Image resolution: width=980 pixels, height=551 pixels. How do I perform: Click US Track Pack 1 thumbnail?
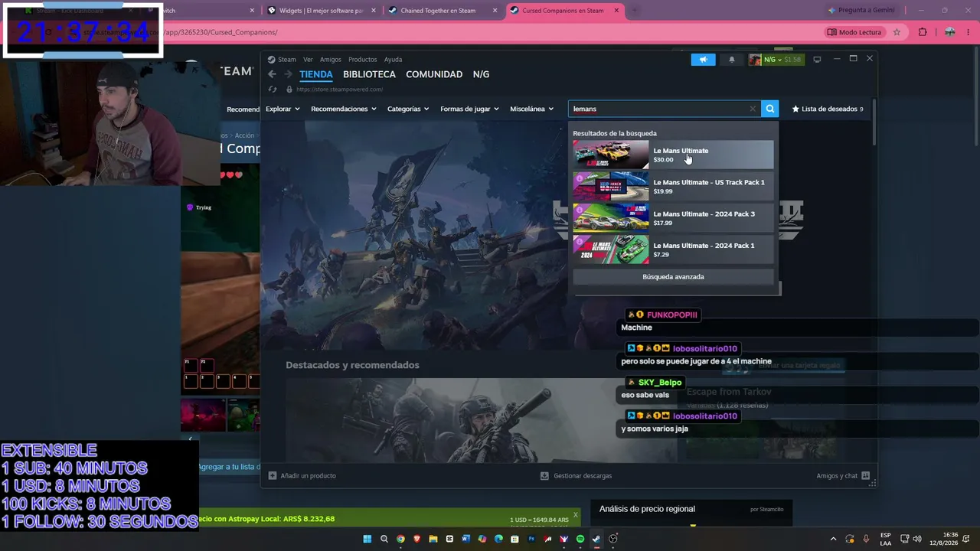pyautogui.click(x=610, y=187)
